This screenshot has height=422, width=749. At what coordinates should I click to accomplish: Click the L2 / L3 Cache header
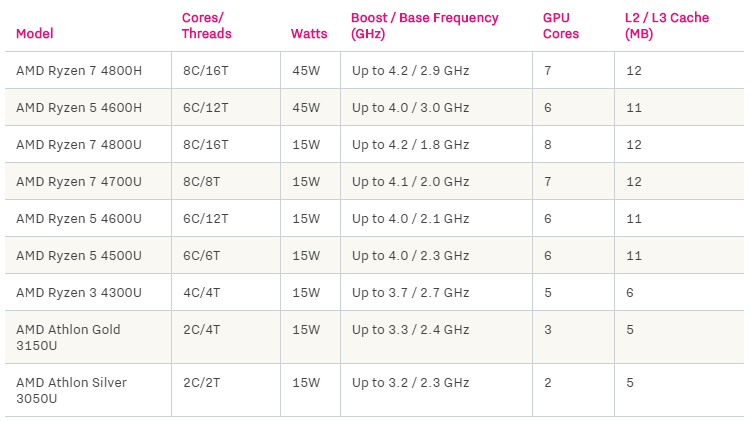pyautogui.click(x=667, y=25)
